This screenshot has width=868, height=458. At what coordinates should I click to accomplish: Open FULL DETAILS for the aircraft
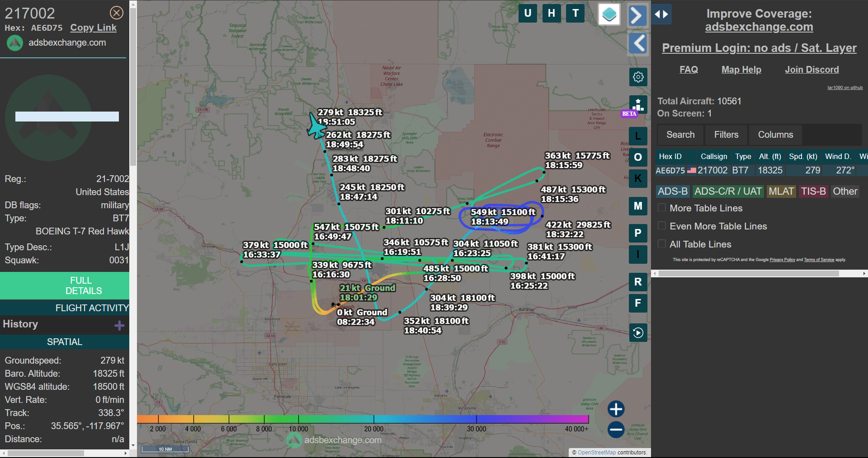click(65, 285)
